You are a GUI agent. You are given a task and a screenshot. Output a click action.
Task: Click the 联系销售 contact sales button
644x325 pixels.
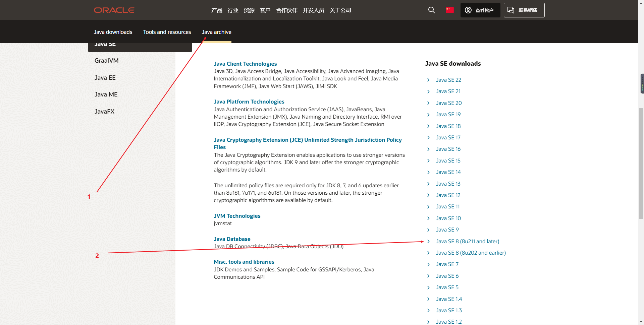pyautogui.click(x=524, y=10)
